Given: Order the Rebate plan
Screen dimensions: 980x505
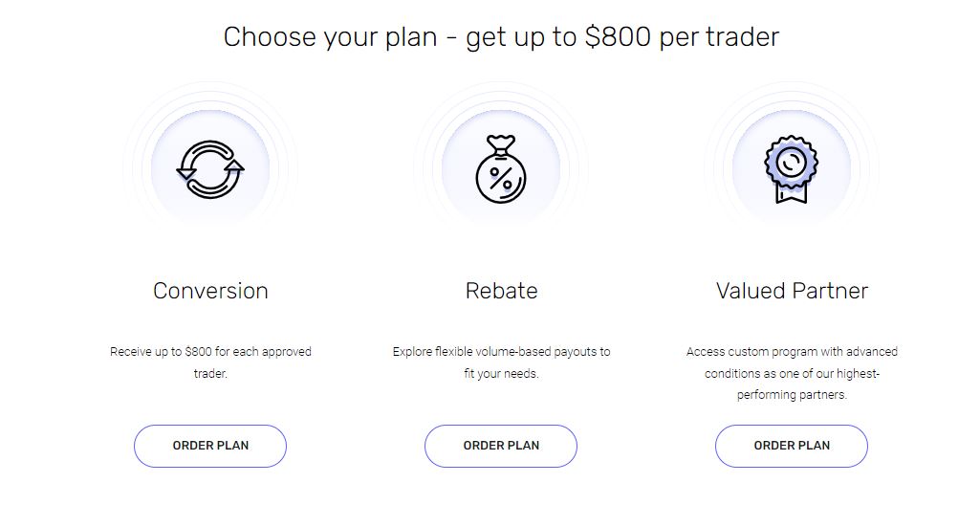Looking at the screenshot, I should pos(501,446).
